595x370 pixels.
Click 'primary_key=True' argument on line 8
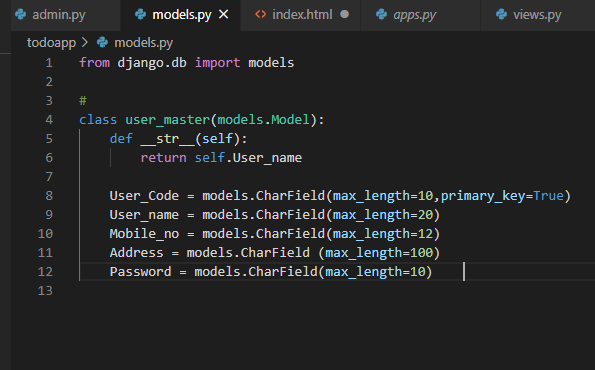pyautogui.click(x=502, y=196)
